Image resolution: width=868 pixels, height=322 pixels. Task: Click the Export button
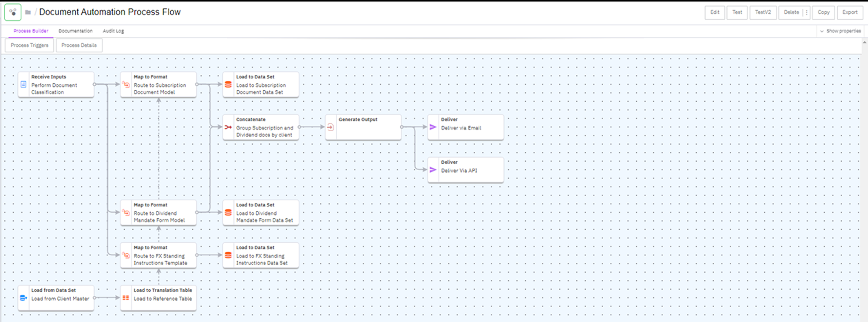tap(850, 12)
